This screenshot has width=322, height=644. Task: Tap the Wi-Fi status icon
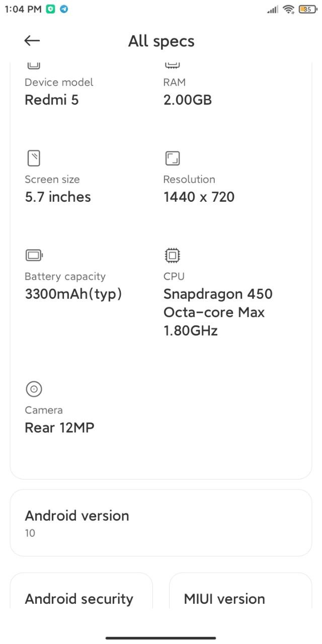[x=288, y=9]
